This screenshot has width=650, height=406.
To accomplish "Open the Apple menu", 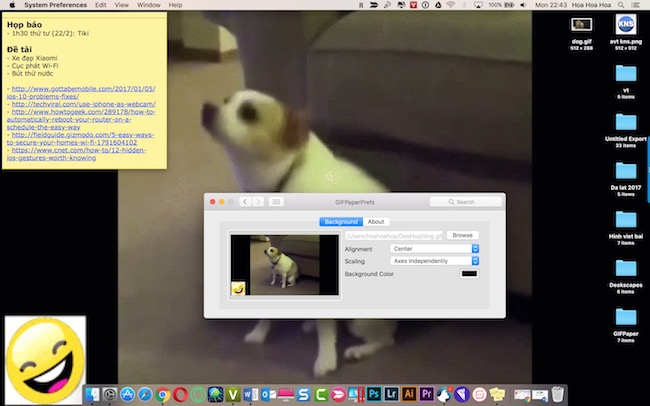I will tap(12, 5).
